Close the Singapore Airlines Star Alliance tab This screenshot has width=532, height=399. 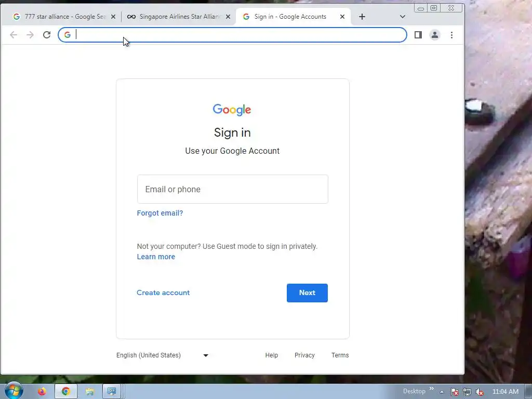coord(228,17)
